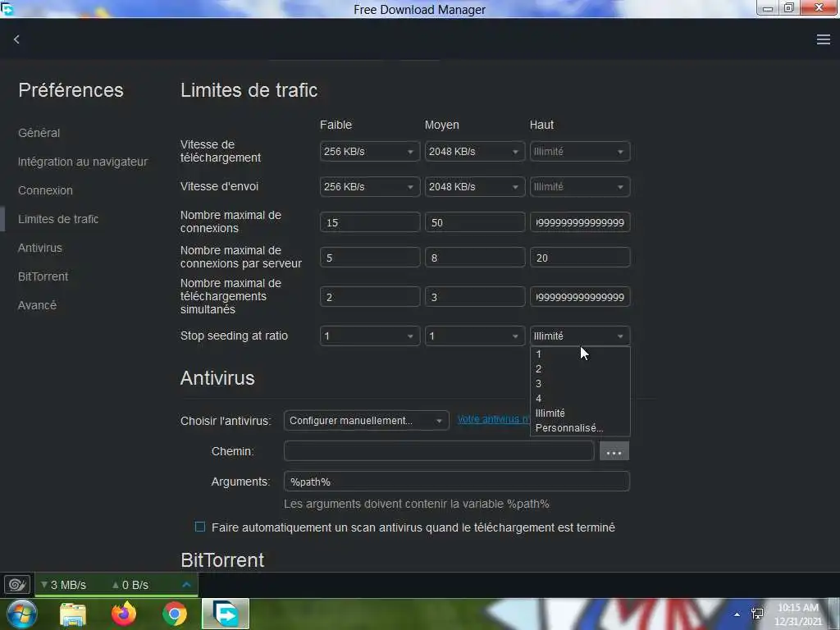The image size is (840, 630).
Task: Click the network tray icon
Action: (757, 614)
